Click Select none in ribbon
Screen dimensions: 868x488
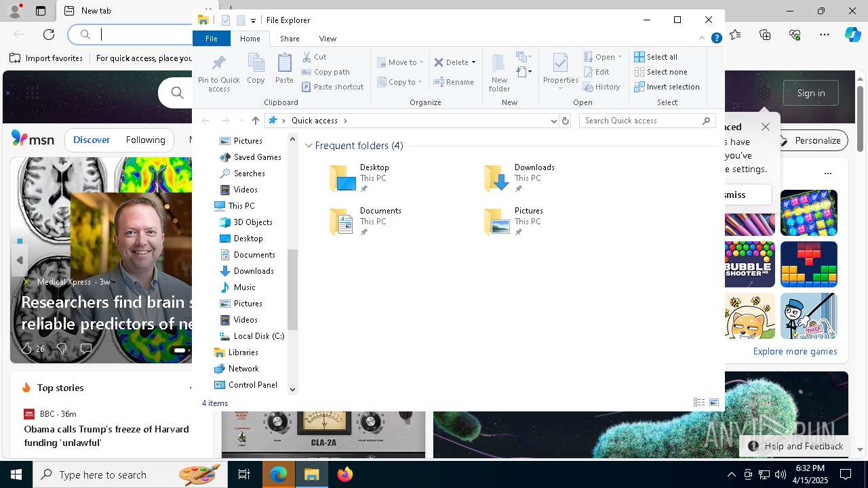coord(660,72)
